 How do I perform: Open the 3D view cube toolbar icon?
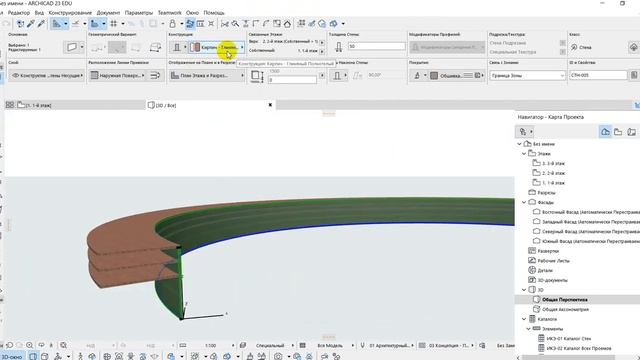[x=333, y=24]
